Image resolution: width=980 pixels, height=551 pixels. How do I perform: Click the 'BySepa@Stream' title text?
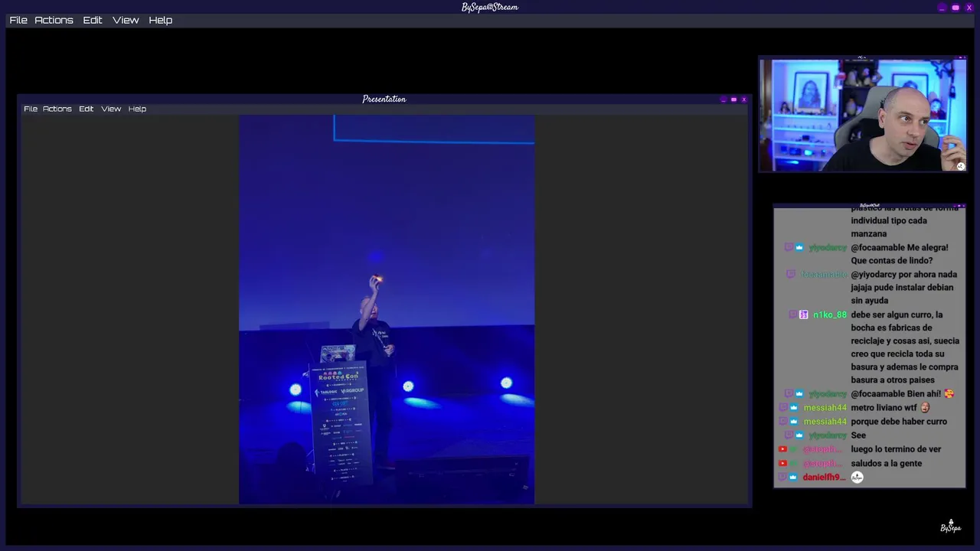click(490, 7)
